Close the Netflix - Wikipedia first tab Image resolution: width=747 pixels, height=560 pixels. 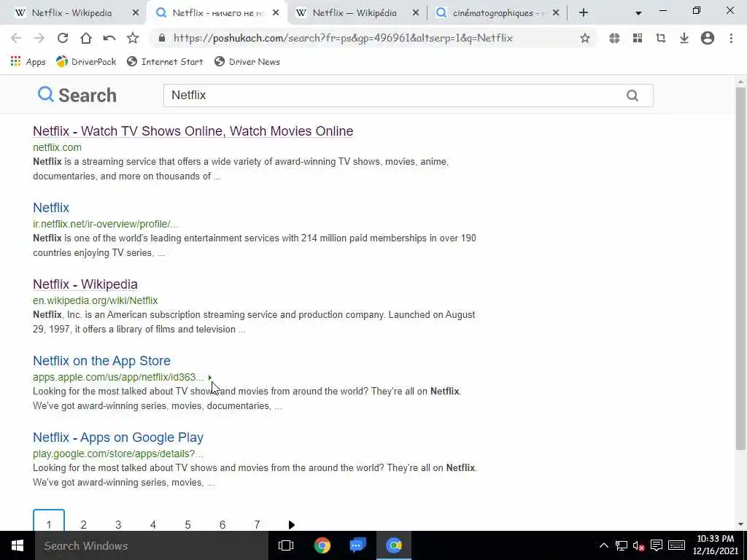[x=136, y=13]
